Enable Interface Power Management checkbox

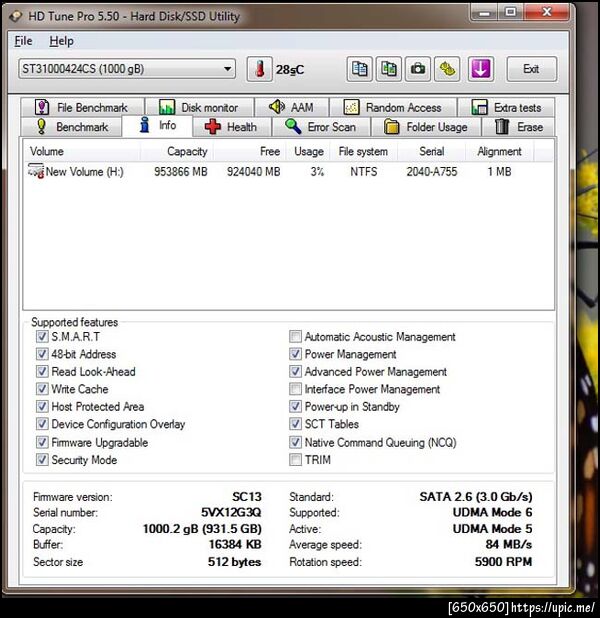295,389
